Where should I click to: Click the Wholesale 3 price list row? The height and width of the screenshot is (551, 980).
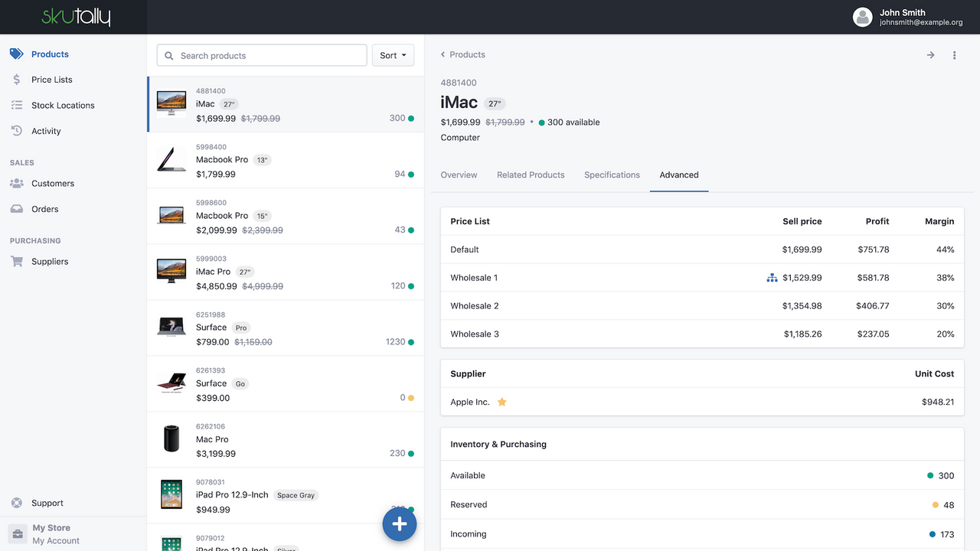click(702, 334)
